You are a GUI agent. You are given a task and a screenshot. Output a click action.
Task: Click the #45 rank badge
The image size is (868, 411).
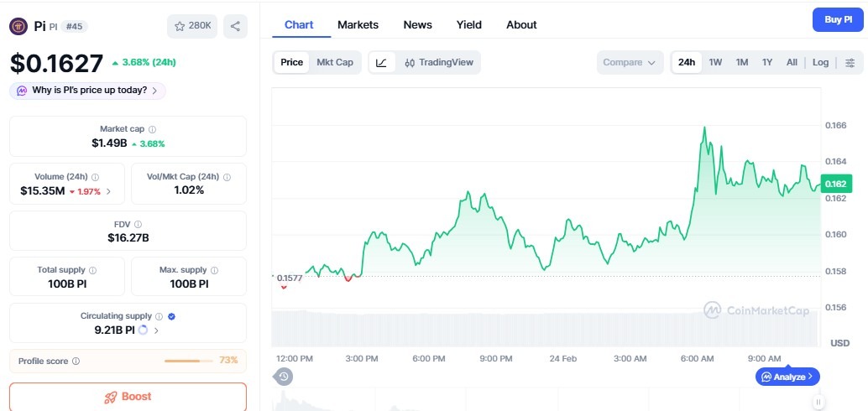[74, 26]
